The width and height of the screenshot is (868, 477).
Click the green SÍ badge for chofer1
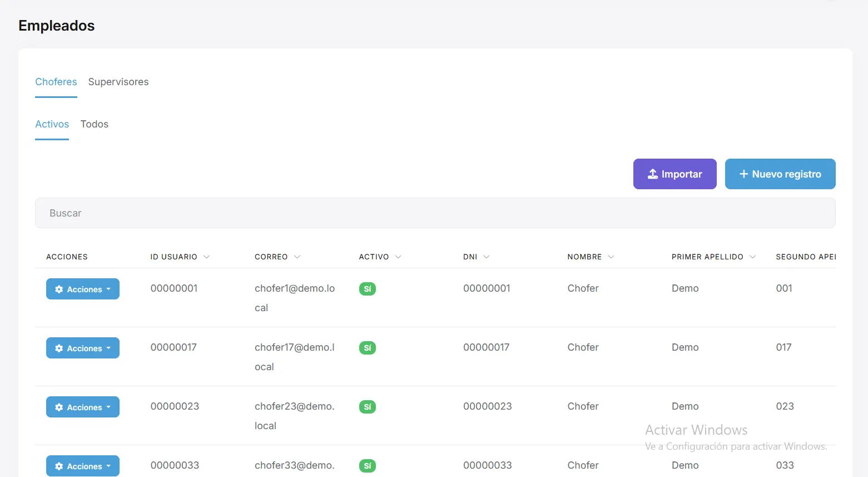[x=368, y=289]
